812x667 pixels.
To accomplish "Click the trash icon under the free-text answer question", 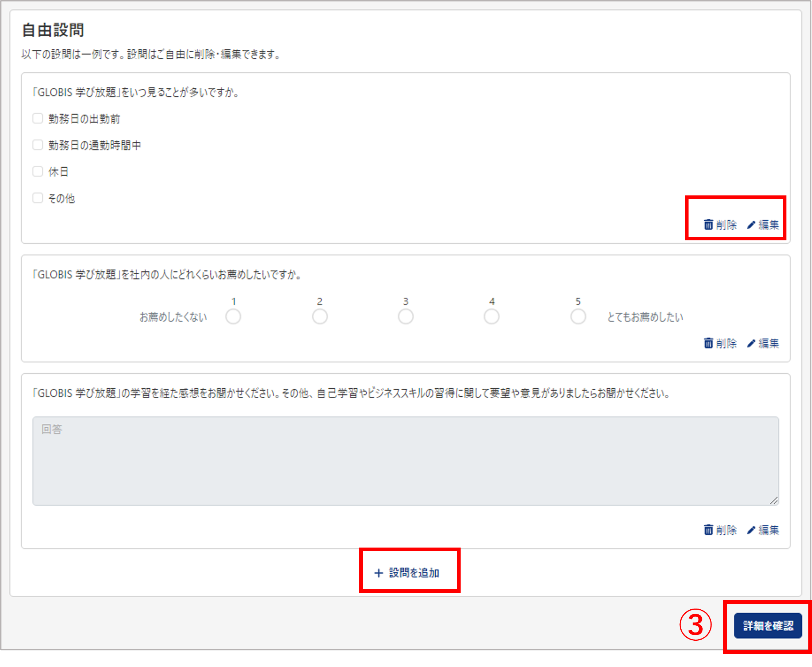I will (x=708, y=529).
